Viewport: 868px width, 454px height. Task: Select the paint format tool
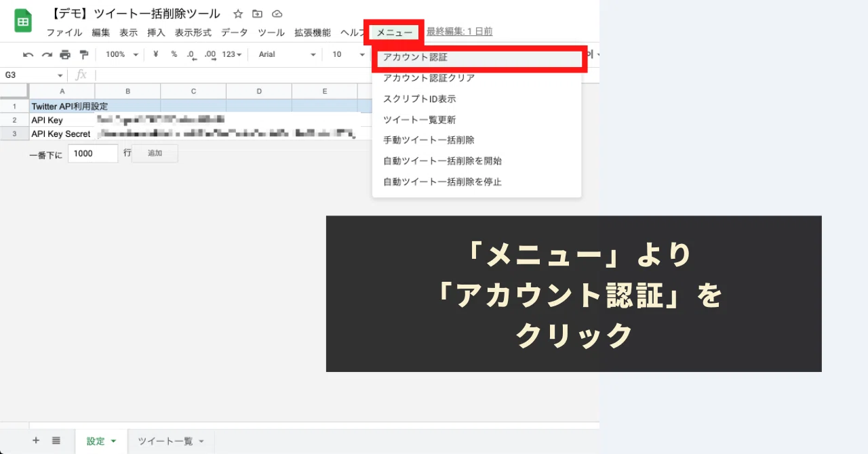pos(84,54)
